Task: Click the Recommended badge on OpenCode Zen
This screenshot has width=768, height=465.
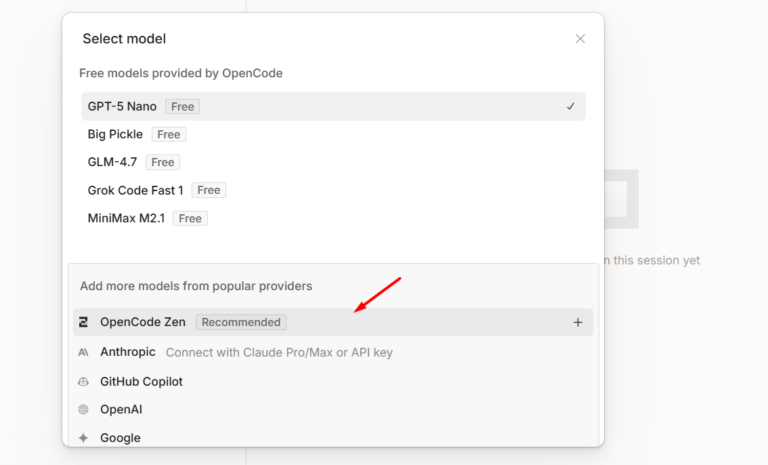Action: 241,322
